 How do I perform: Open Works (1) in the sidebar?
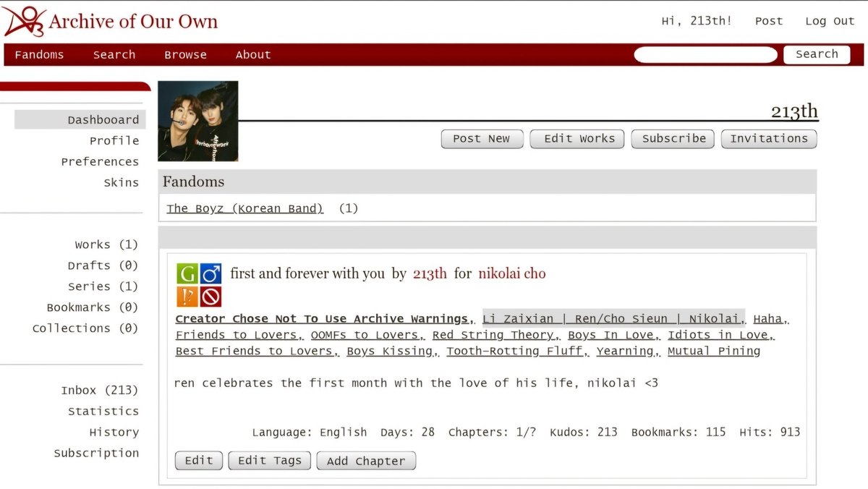click(x=106, y=245)
